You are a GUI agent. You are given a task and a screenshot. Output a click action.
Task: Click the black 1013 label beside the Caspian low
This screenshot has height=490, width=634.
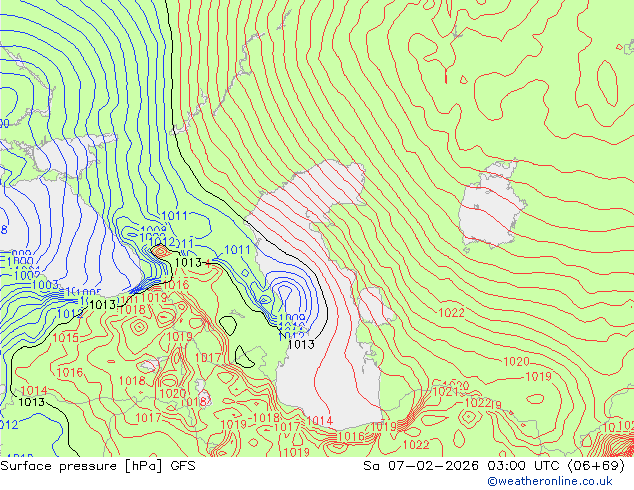pos(301,344)
